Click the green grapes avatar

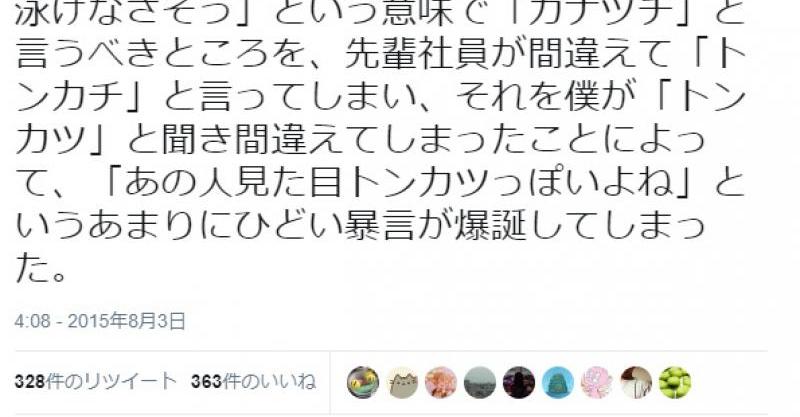[x=674, y=382]
